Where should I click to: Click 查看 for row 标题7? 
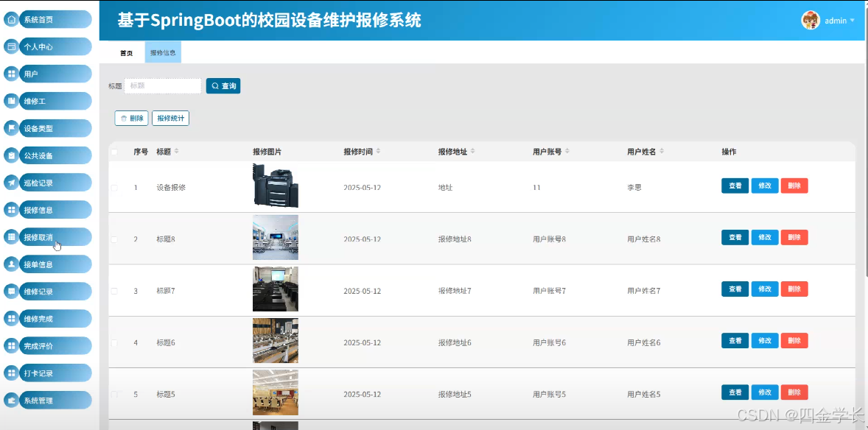click(x=735, y=289)
